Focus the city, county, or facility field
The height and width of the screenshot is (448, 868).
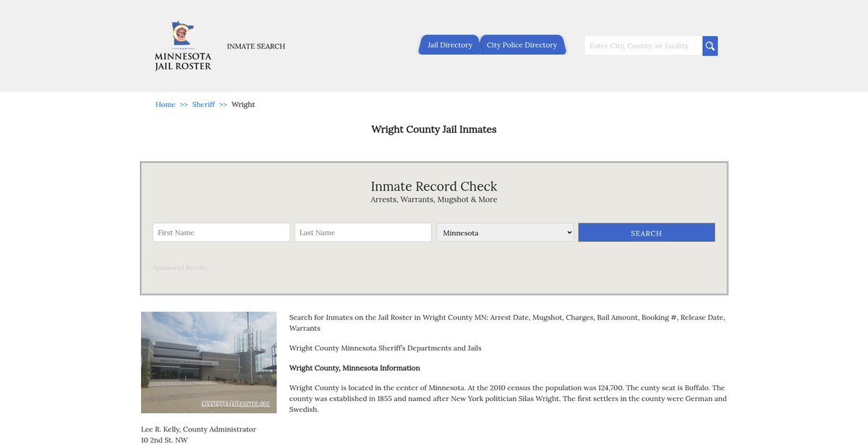click(x=642, y=46)
